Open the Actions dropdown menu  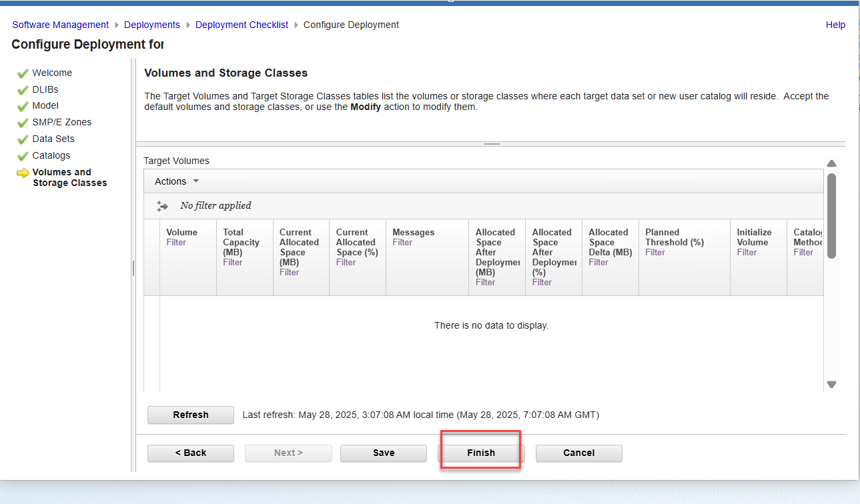tap(177, 181)
